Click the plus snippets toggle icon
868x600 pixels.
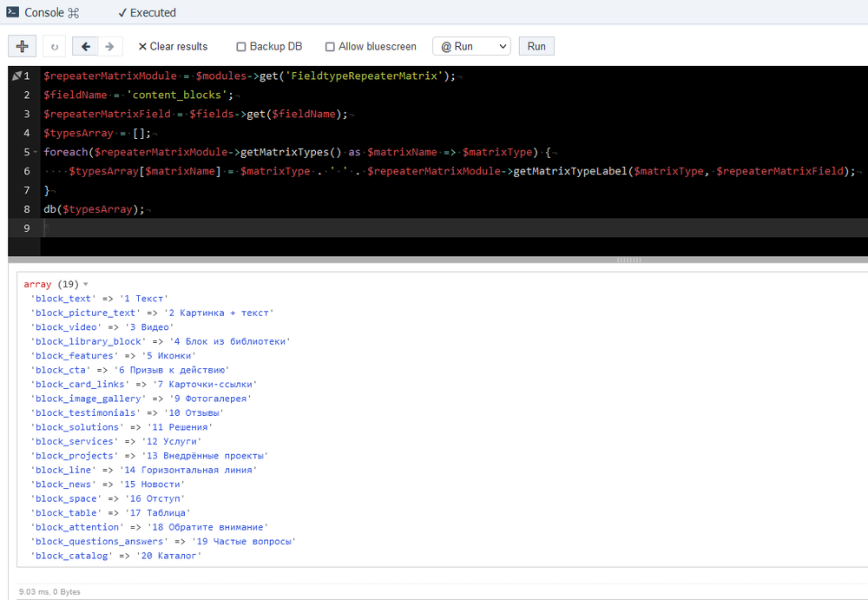(23, 46)
